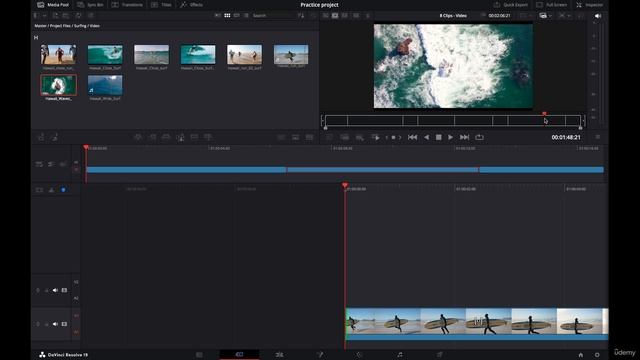Click the viewer timecode 00:01:48:21

[x=566, y=138]
